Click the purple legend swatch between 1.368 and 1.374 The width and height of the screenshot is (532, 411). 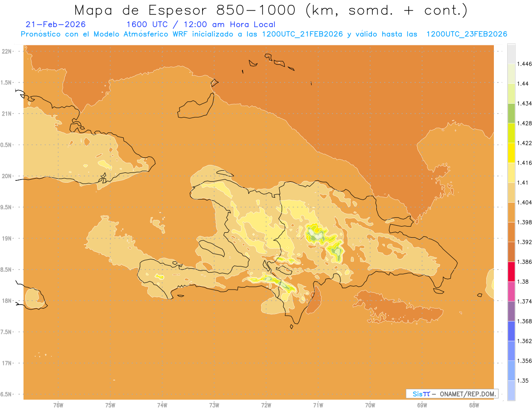[x=511, y=311]
